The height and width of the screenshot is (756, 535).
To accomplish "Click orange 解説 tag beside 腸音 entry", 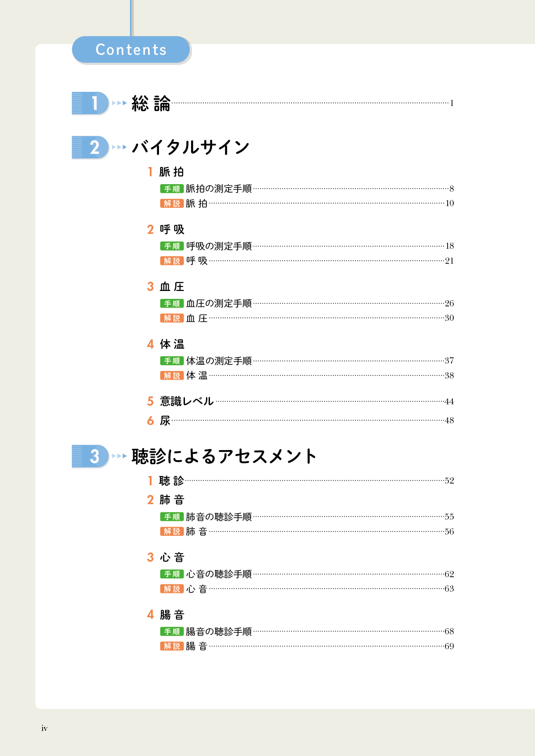I will coord(172,646).
